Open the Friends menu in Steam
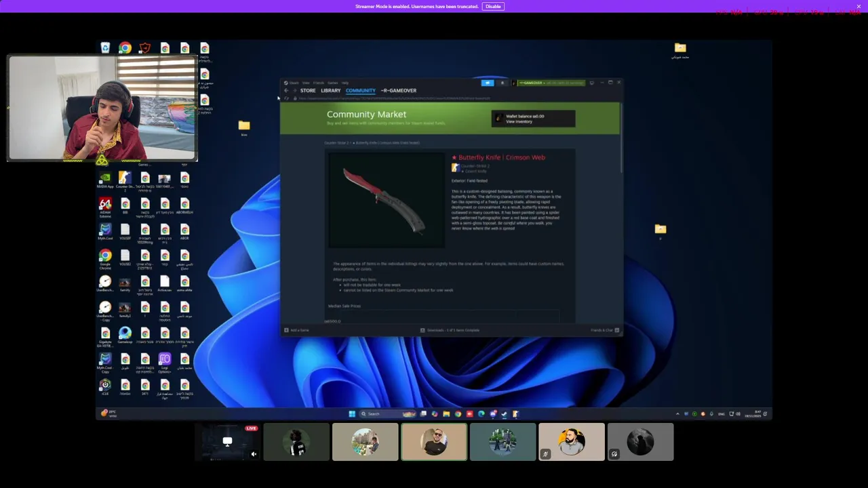 click(x=319, y=83)
